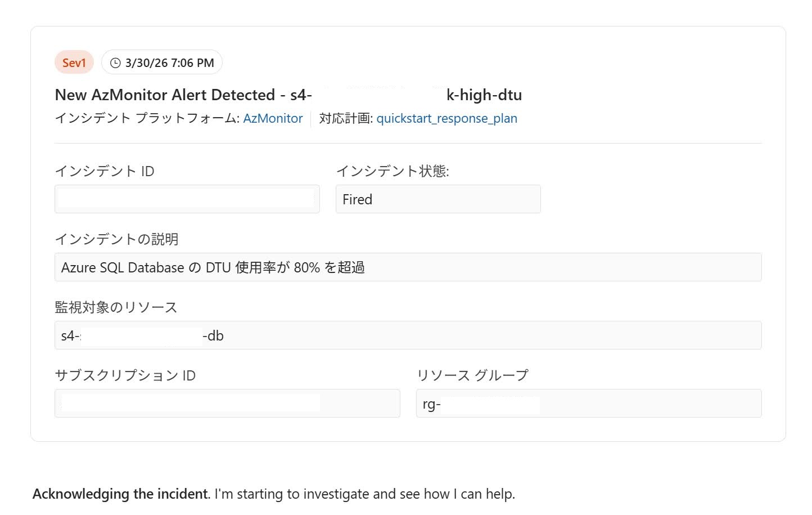Select the Fired incident status field

point(437,199)
